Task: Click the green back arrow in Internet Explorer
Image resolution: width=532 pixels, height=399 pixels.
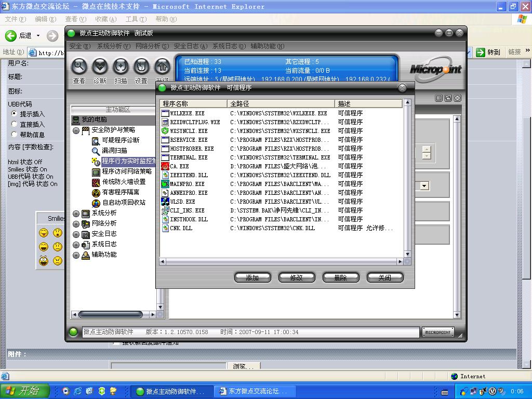Action: tap(11, 36)
